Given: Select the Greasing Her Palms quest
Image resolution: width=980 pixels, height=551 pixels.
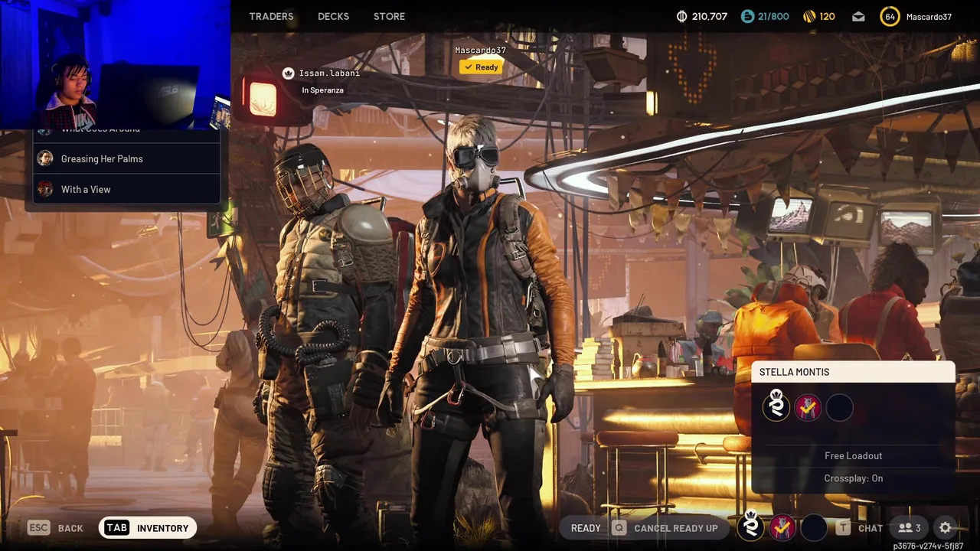Looking at the screenshot, I should [126, 158].
